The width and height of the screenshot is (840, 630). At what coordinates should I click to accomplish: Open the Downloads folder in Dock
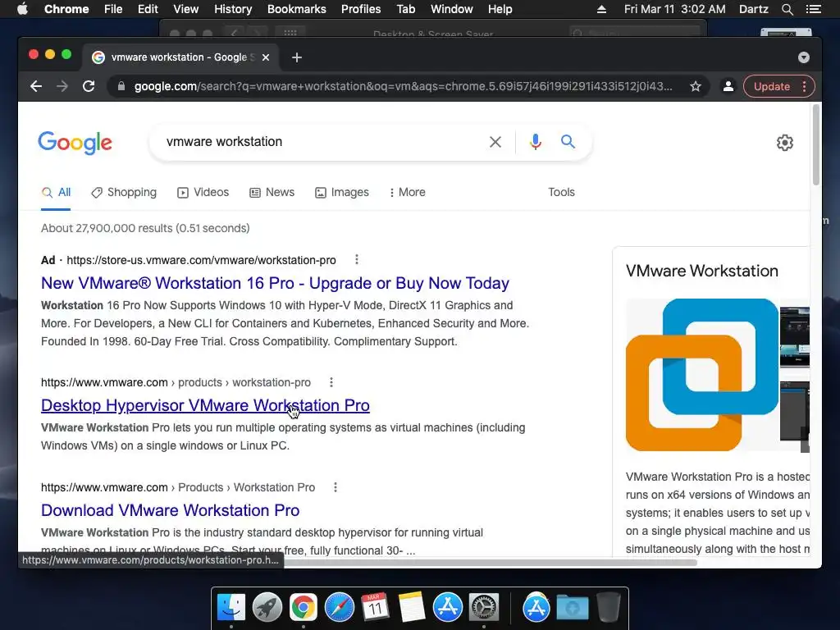[x=572, y=608]
